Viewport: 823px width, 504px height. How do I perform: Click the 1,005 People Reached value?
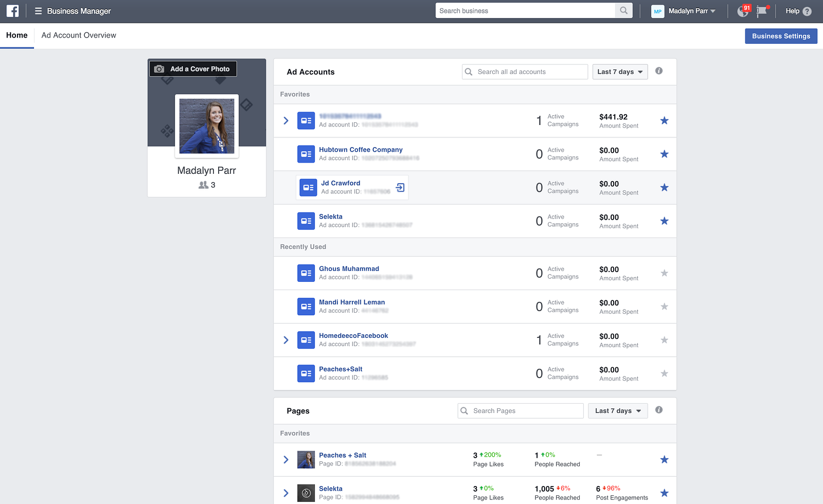544,489
